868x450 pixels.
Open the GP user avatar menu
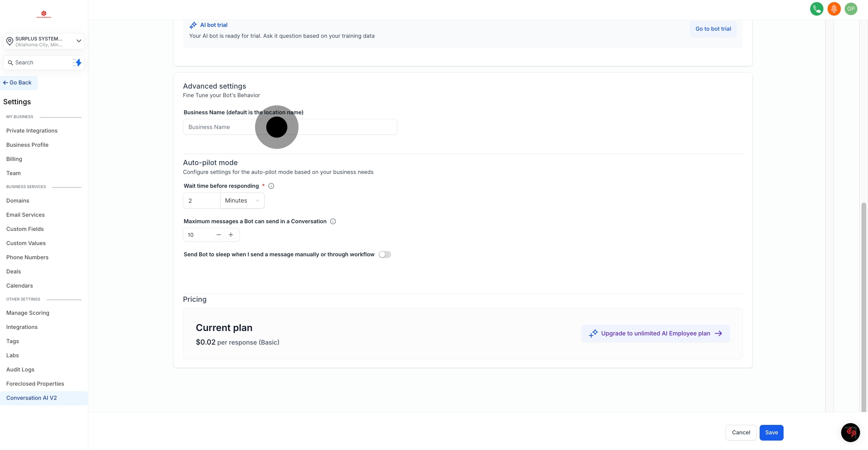click(x=851, y=9)
